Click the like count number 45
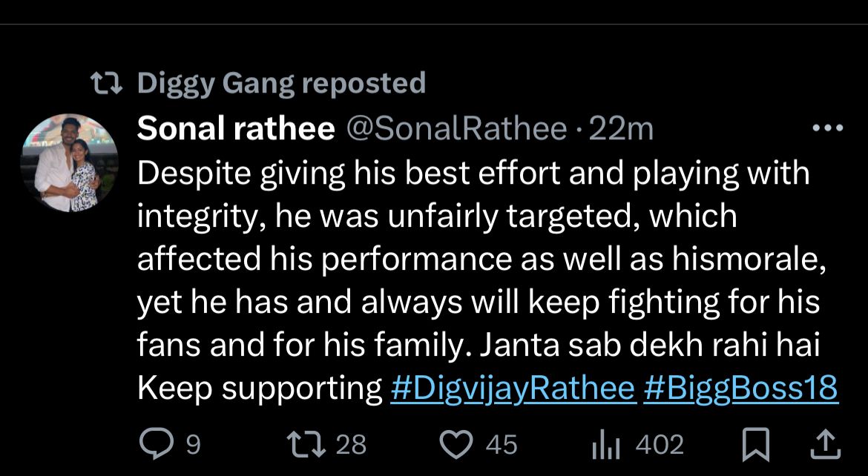 click(500, 443)
